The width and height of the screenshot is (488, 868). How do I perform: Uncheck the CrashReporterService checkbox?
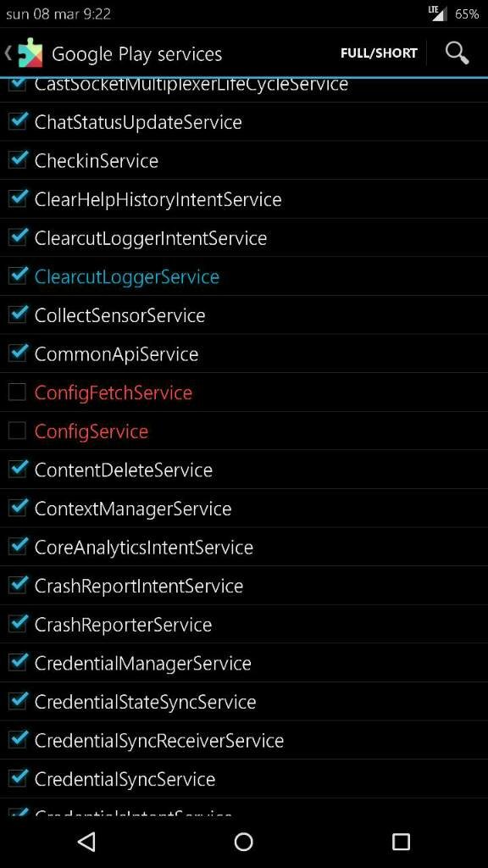(17, 624)
